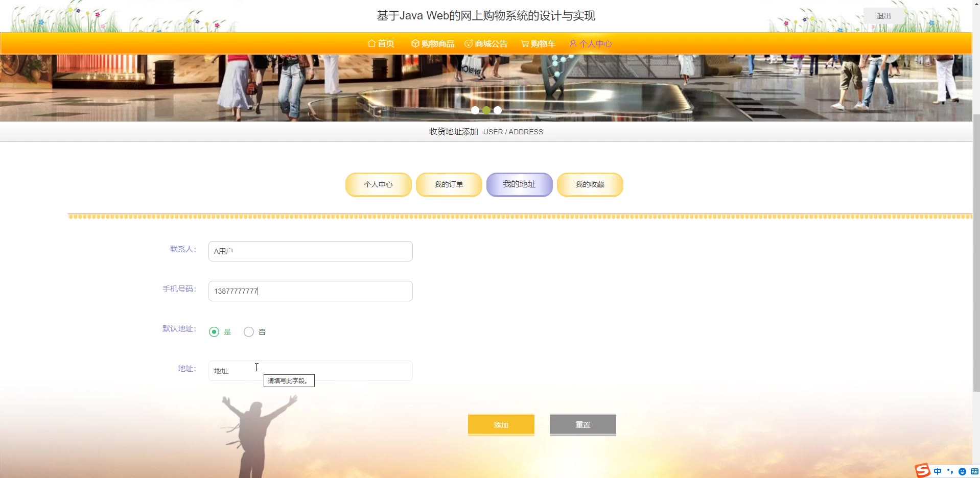Screen dimensions: 980x478
Task: Click the USER / ADDRESS breadcrumb text
Action: tap(513, 132)
